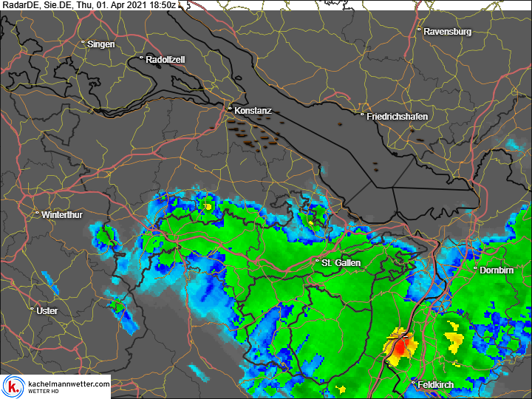The width and height of the screenshot is (532, 399).
Task: Open the kachelmannwetter.com link text
Action: (69, 383)
